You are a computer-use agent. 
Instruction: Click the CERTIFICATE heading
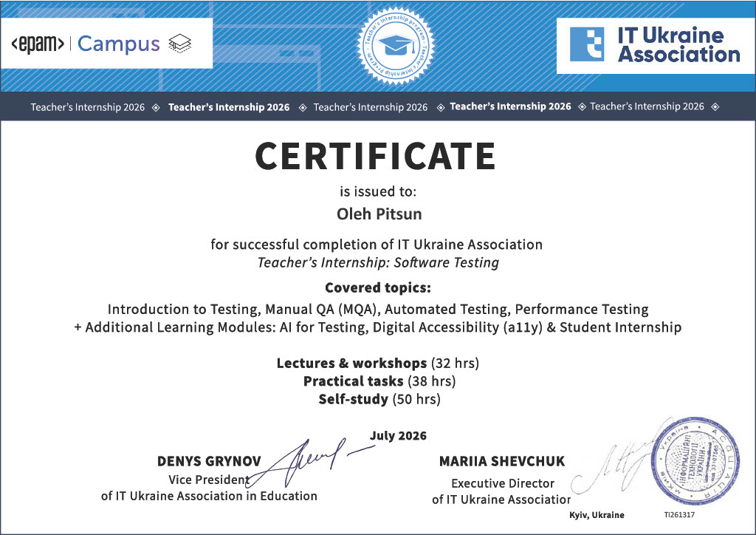coord(375,156)
